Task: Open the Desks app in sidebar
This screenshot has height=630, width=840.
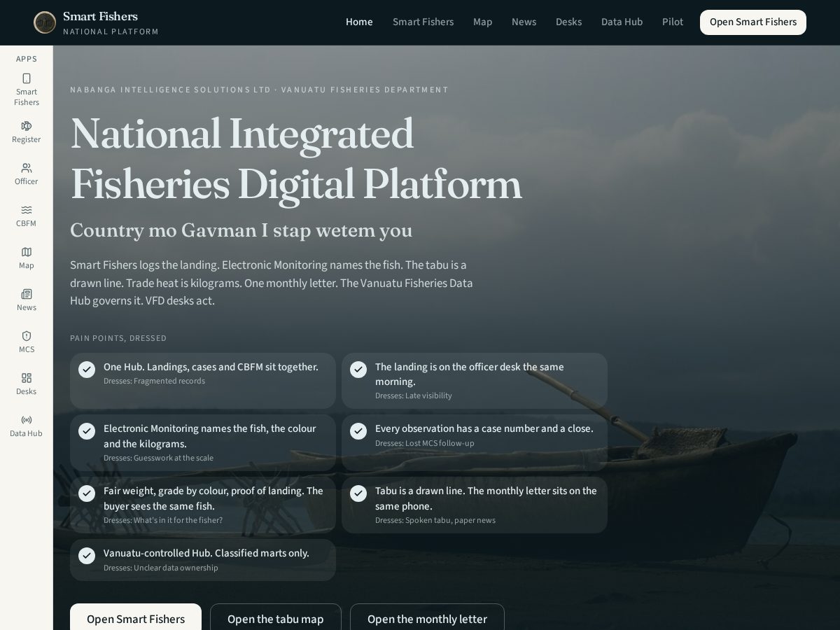Action: point(27,384)
